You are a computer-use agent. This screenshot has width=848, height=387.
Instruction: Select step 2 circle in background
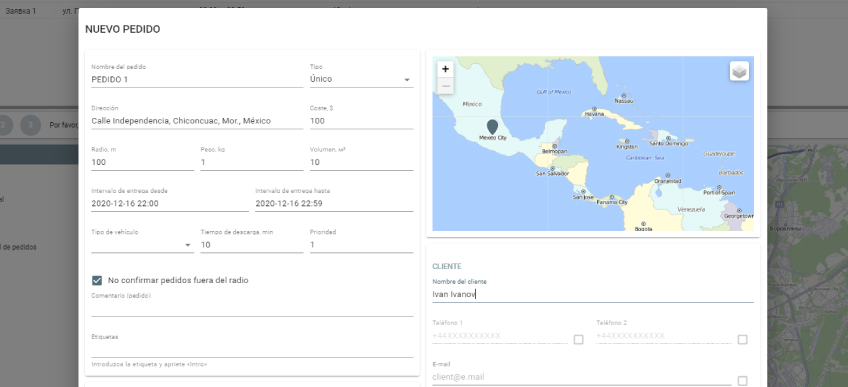click(x=4, y=125)
